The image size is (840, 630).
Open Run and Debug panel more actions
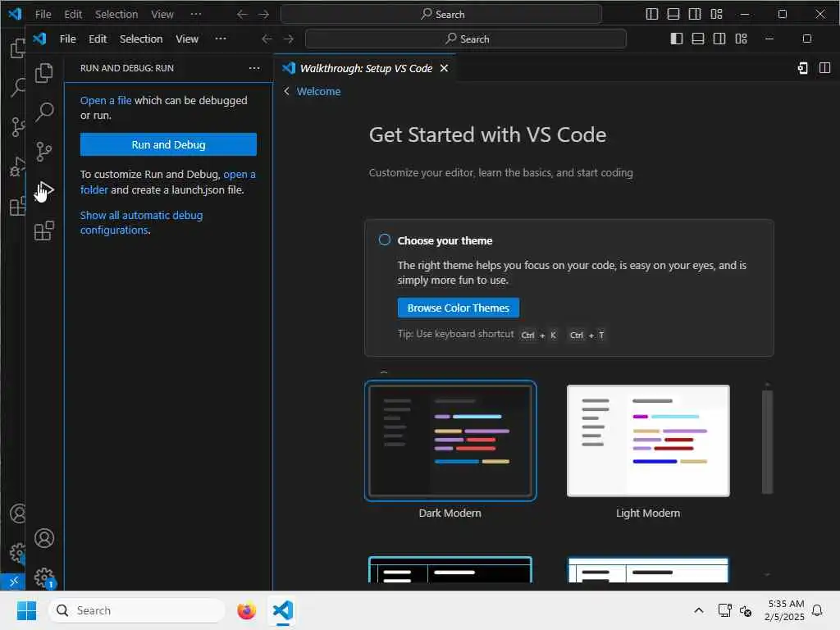pos(254,68)
